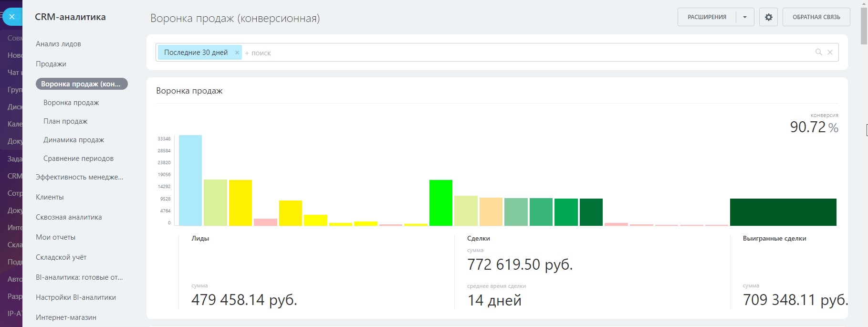Open the 'План продаж' report
The image size is (868, 327).
point(65,121)
